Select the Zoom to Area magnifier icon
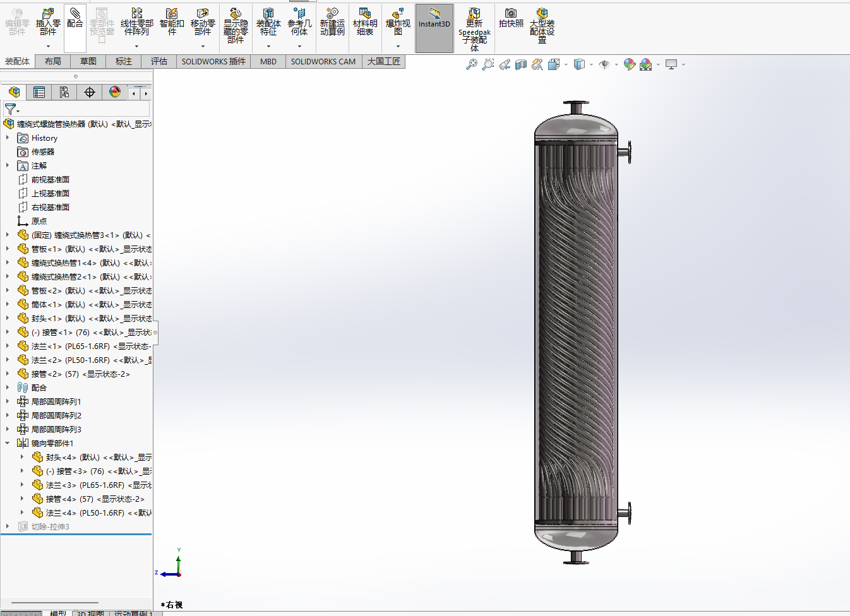The width and height of the screenshot is (850, 616). (x=488, y=64)
